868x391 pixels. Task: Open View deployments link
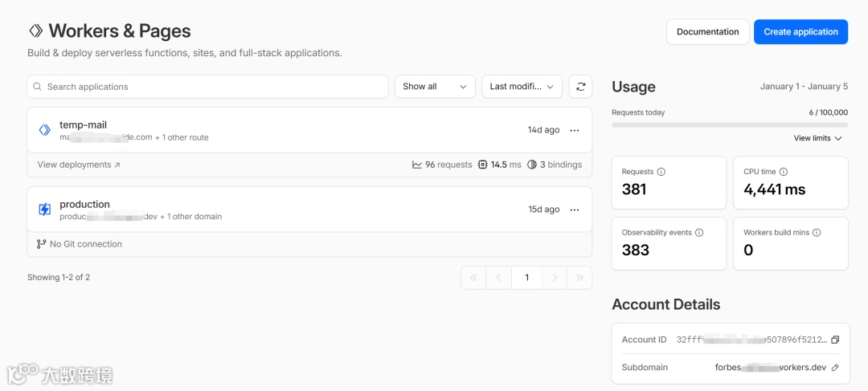(79, 165)
